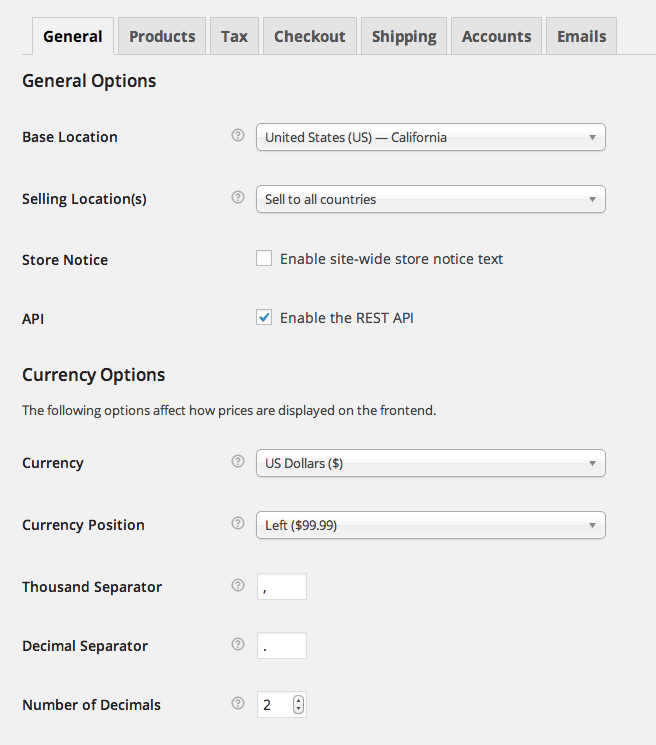The height and width of the screenshot is (745, 656).
Task: Enable site-wide store notice text checkbox
Action: tap(264, 259)
